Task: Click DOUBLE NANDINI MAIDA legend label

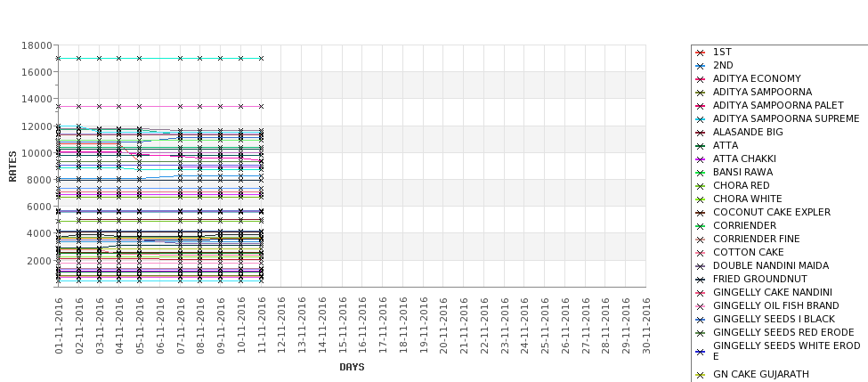Action: pos(771,265)
